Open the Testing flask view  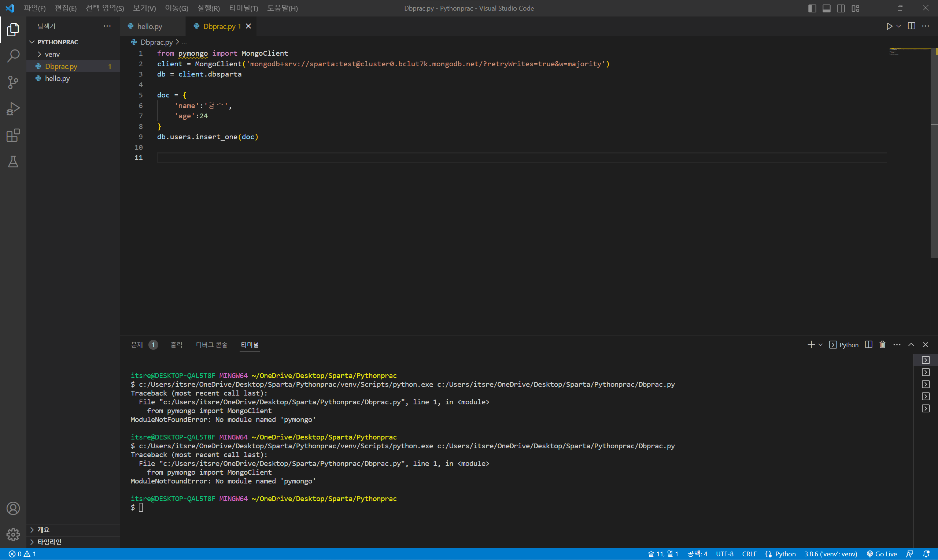13,162
